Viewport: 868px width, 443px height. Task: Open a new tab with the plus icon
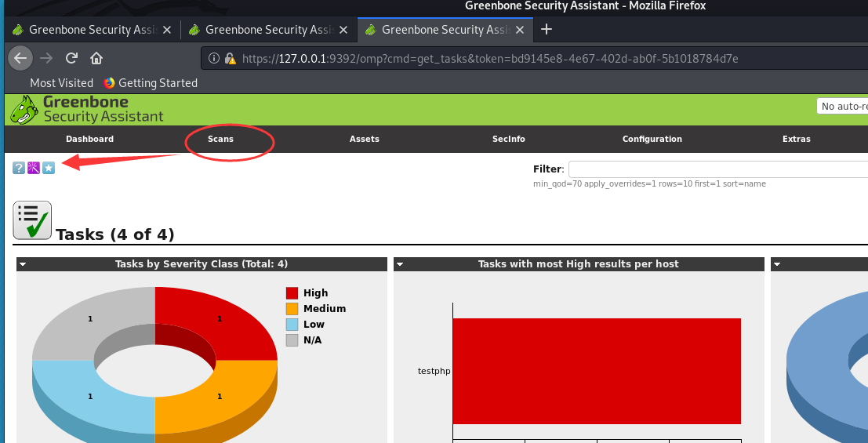(547, 29)
